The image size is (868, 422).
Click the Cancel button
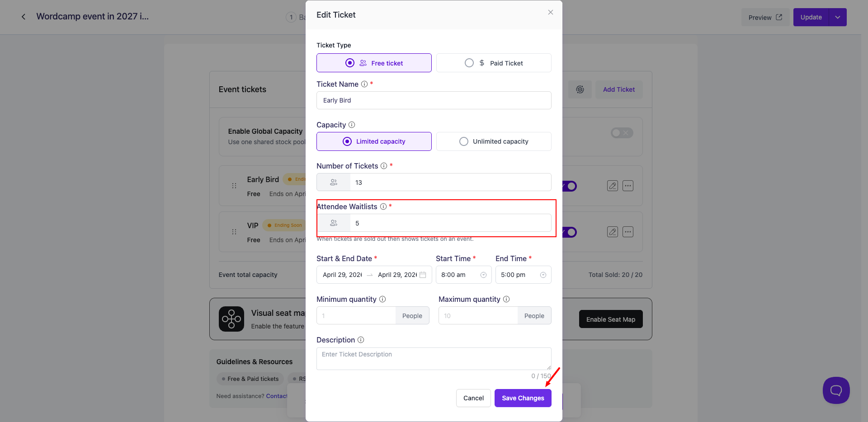pyautogui.click(x=473, y=398)
